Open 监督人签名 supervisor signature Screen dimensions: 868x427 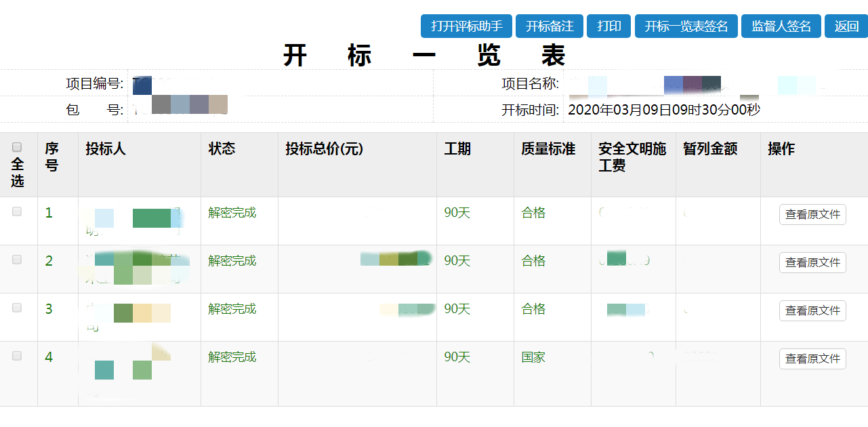tap(781, 26)
